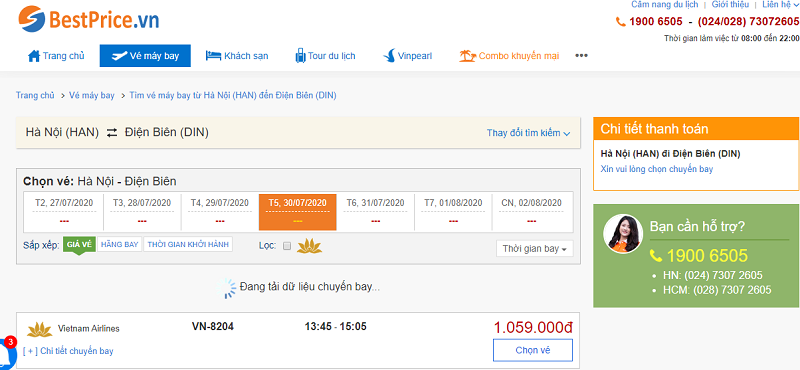Expand Chi tiết chuyến bay details
Image resolution: width=800 pixels, height=370 pixels.
(68, 351)
